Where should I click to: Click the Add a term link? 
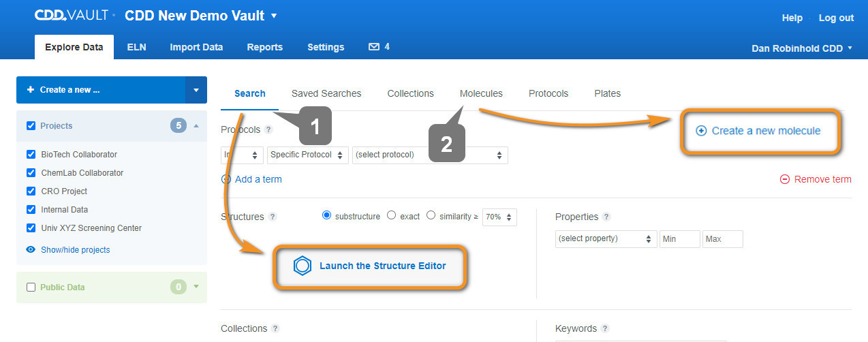click(258, 179)
